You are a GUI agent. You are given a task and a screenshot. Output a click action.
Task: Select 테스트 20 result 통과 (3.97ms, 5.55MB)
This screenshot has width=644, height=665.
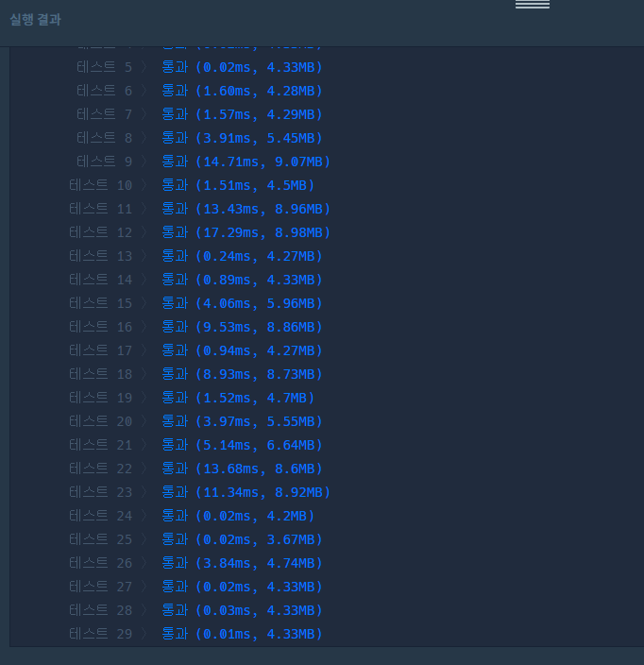(x=242, y=421)
